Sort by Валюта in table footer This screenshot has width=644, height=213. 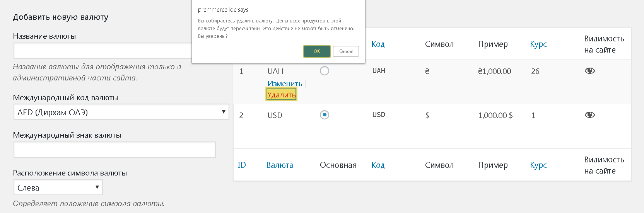[280, 165]
